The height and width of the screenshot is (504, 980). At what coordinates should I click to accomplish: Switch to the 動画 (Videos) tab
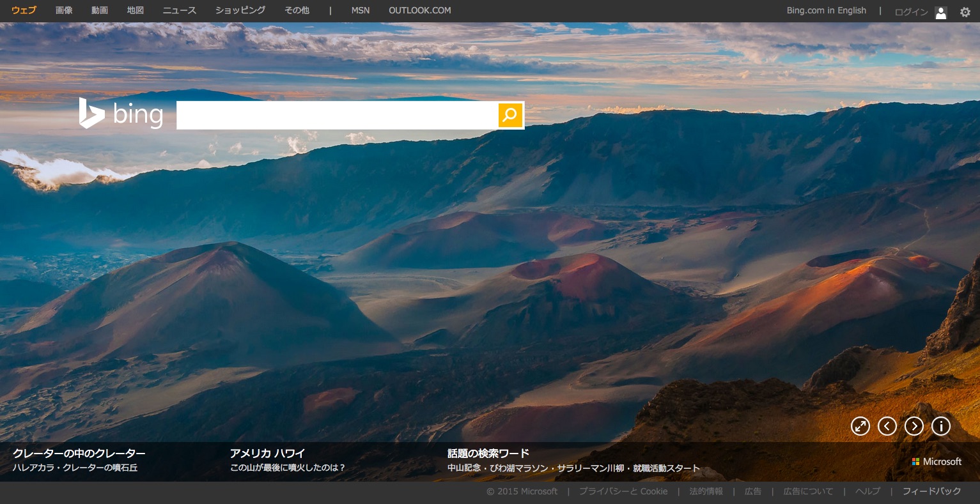tap(100, 10)
